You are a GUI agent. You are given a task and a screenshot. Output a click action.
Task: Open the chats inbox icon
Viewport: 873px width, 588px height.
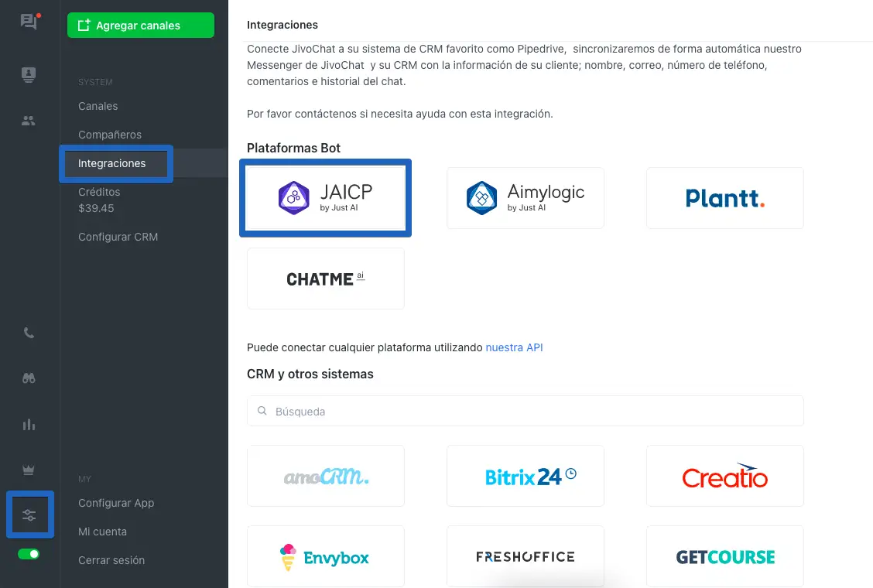29,22
